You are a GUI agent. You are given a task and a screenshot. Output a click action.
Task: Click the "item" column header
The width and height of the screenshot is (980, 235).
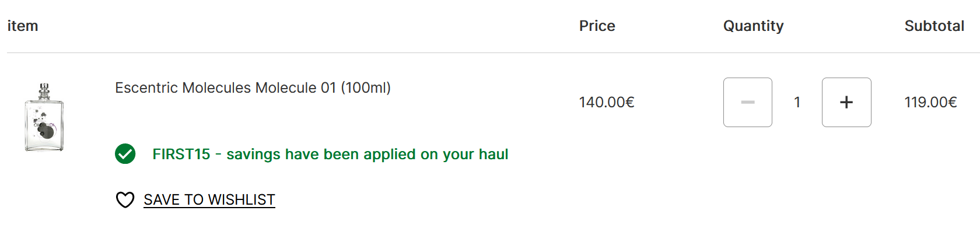point(23,26)
